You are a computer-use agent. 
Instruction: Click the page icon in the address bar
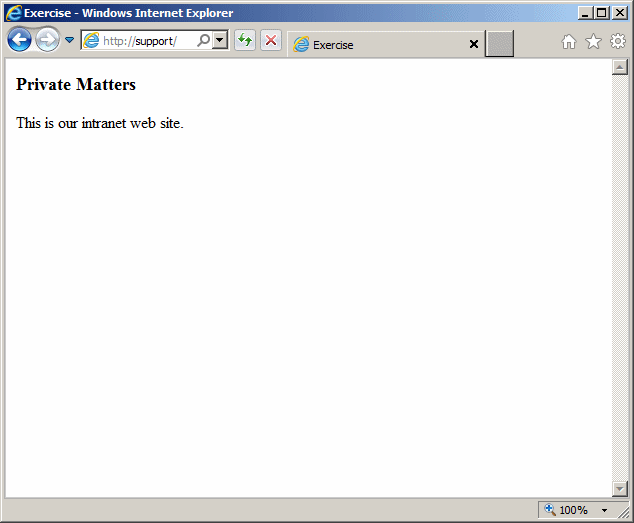(x=91, y=40)
